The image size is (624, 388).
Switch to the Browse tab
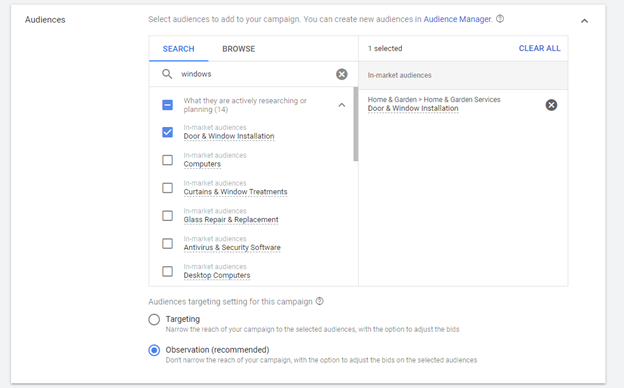click(x=238, y=49)
